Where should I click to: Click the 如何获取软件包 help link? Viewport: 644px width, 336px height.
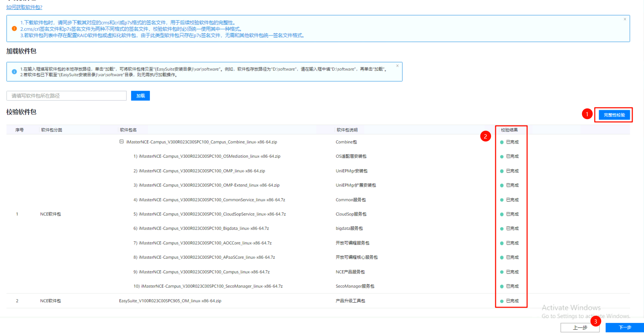point(24,7)
